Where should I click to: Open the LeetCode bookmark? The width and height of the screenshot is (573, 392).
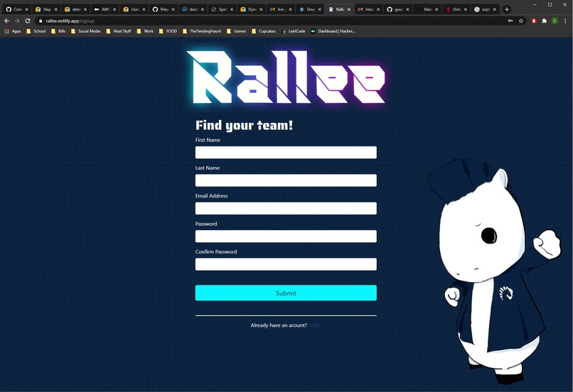(293, 31)
